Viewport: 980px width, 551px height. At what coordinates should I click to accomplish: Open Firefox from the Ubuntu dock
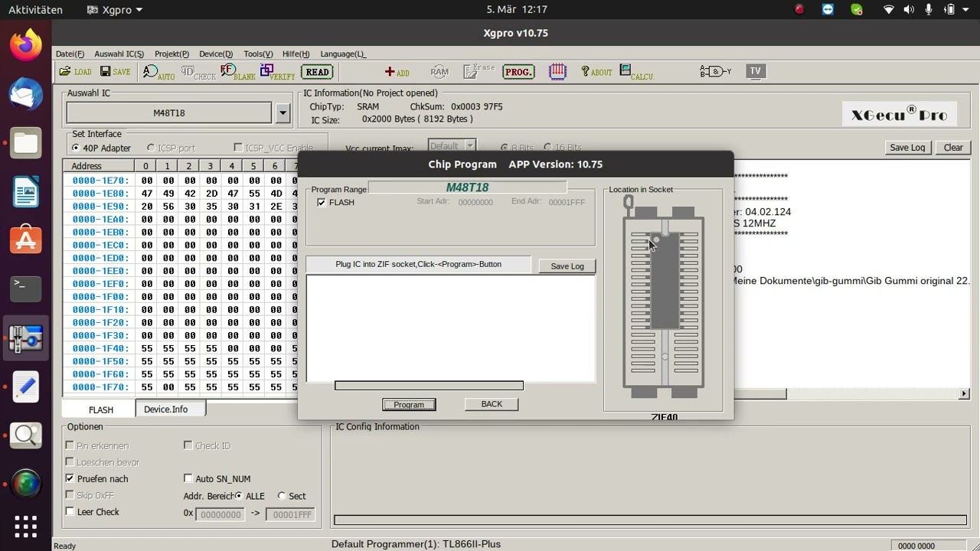click(x=26, y=44)
